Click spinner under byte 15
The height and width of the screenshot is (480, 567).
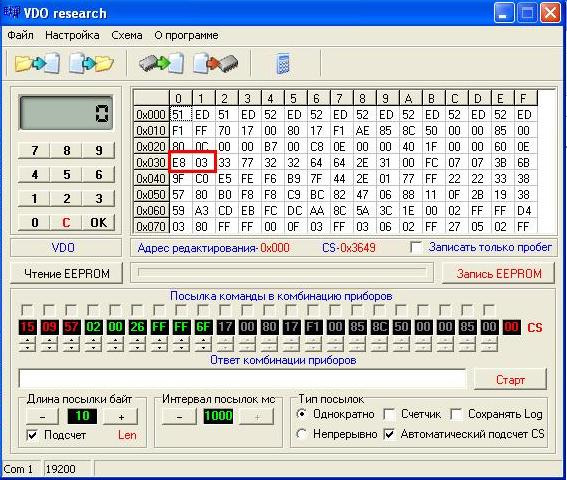[27, 344]
